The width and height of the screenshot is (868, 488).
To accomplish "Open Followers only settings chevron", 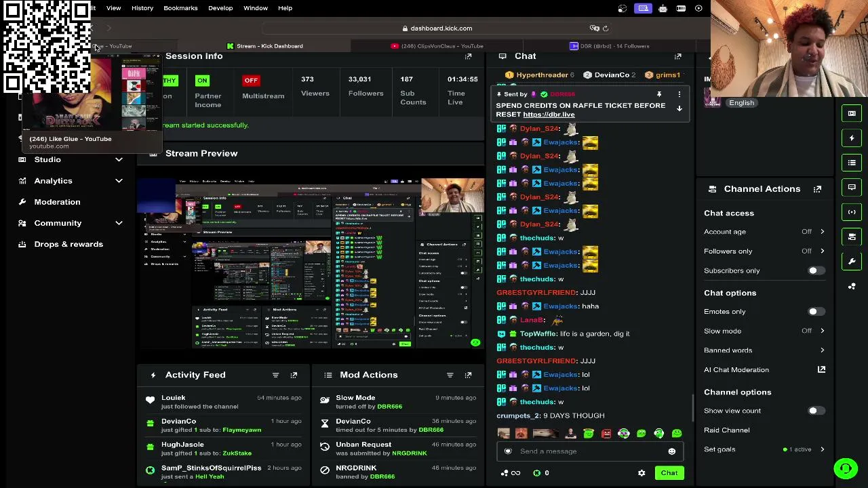I will pos(822,251).
